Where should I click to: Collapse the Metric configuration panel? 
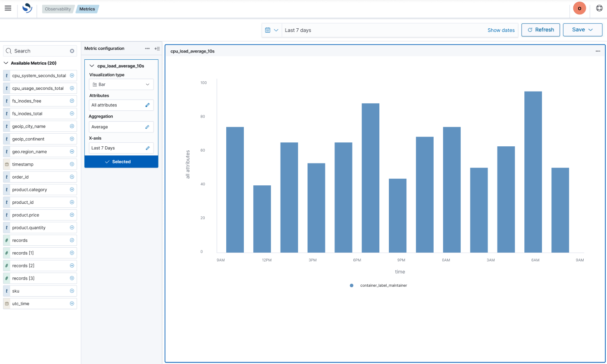pos(157,48)
